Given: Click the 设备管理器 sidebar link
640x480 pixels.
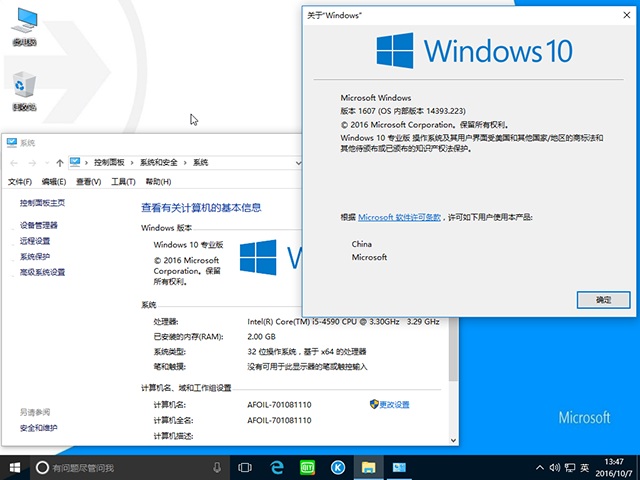Looking at the screenshot, I should click(39, 226).
